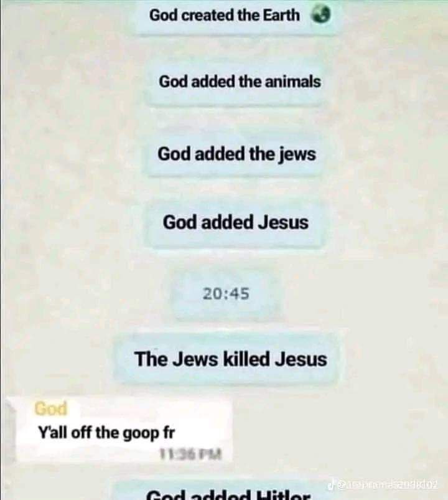The width and height of the screenshot is (448, 500).
Task: Tap the partly visible 'God added' notice at bottom
Action: tap(228, 493)
